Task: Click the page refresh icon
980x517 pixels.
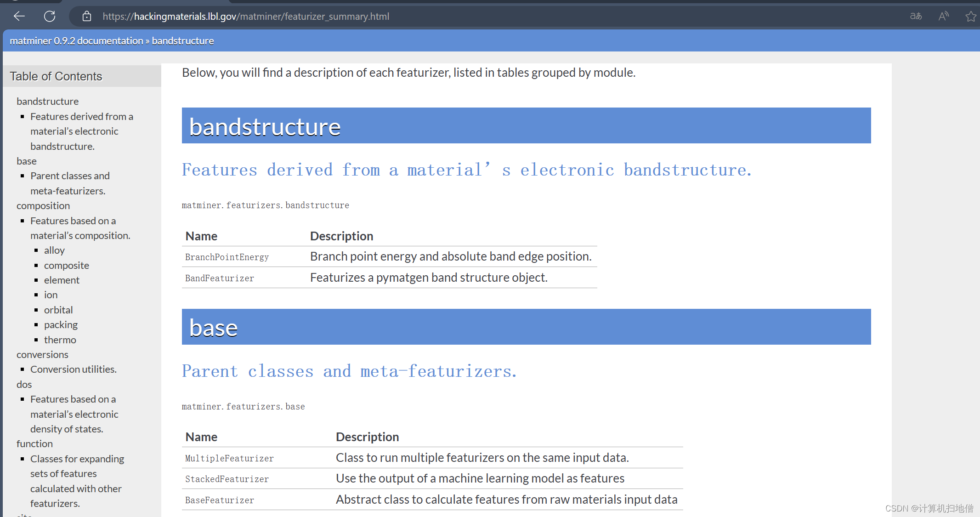Action: [50, 17]
